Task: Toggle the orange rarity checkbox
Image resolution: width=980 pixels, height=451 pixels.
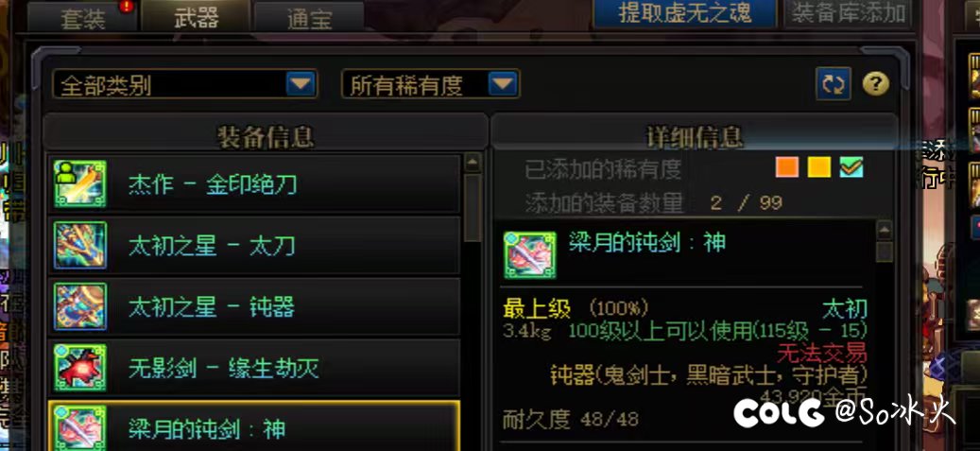Action: 787,167
